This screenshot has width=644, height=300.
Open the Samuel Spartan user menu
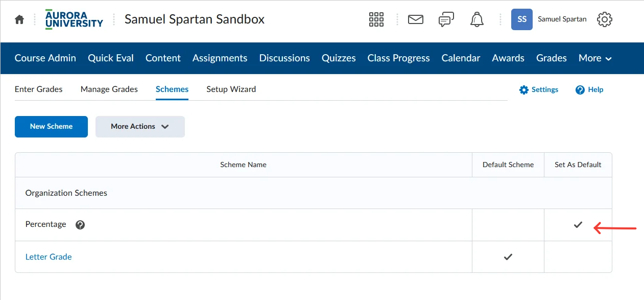click(549, 19)
